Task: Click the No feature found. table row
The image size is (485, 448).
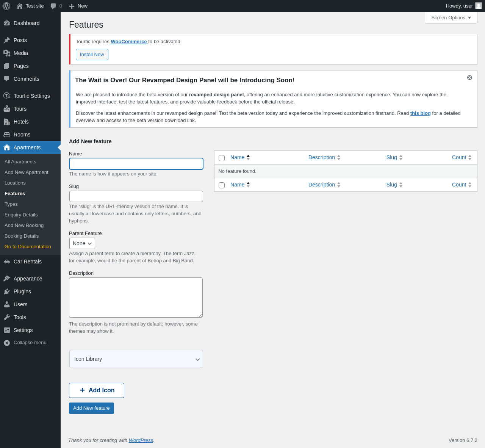Action: coord(346,171)
